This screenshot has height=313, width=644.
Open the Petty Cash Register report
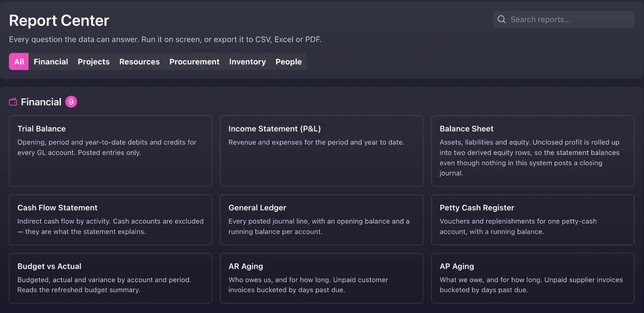point(533,220)
